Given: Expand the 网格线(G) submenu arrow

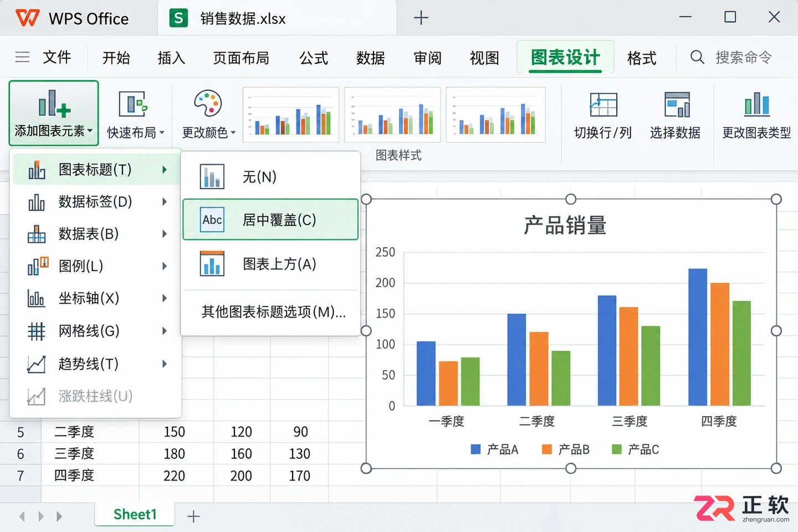Looking at the screenshot, I should coord(165,331).
